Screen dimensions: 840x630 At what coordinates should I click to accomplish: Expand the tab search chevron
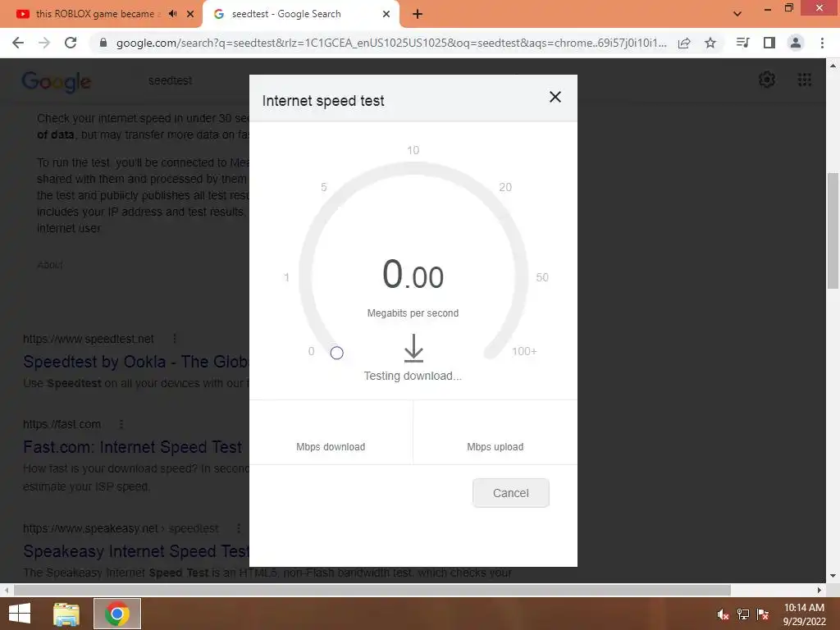pos(737,14)
